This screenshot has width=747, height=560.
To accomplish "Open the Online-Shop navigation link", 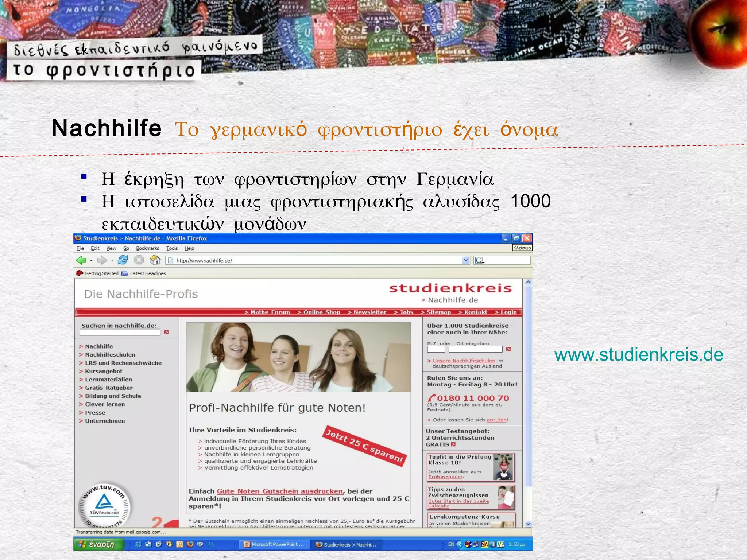I will pyautogui.click(x=319, y=312).
